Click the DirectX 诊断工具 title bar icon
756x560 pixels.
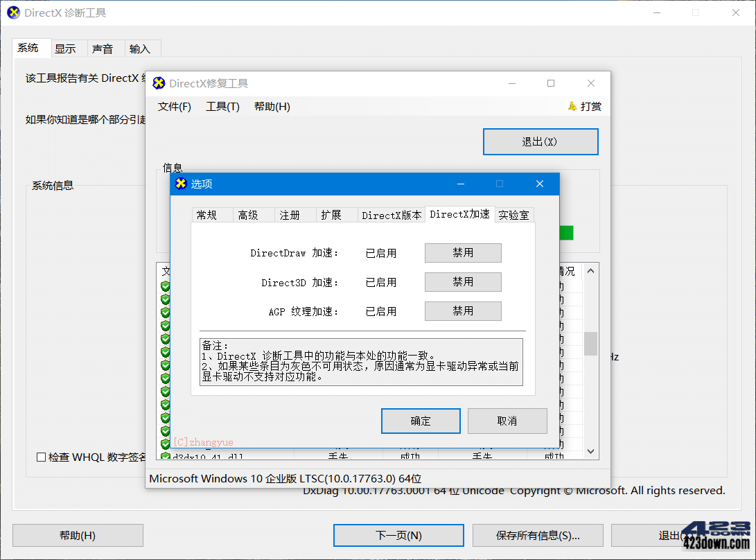[12, 12]
